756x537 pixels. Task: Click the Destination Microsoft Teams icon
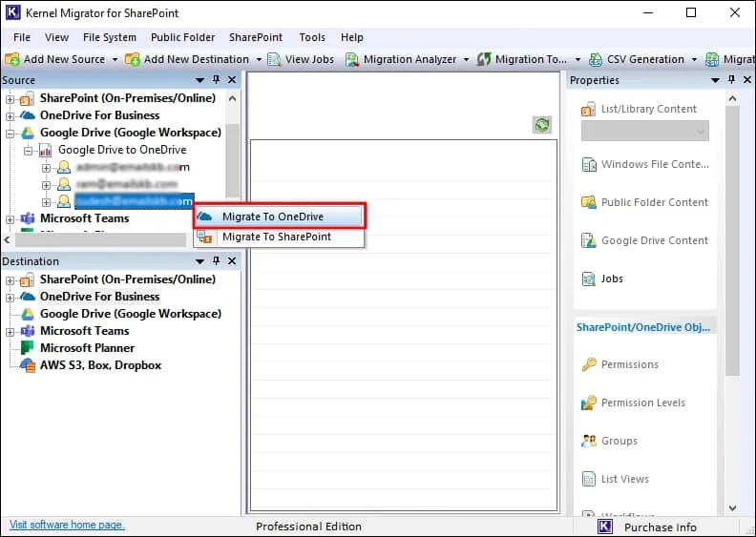pos(28,331)
